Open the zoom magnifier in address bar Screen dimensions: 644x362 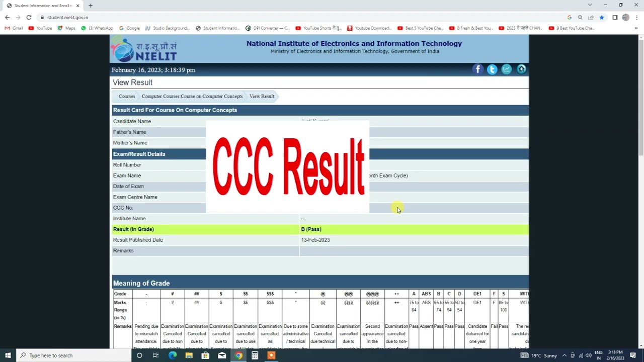pyautogui.click(x=580, y=18)
